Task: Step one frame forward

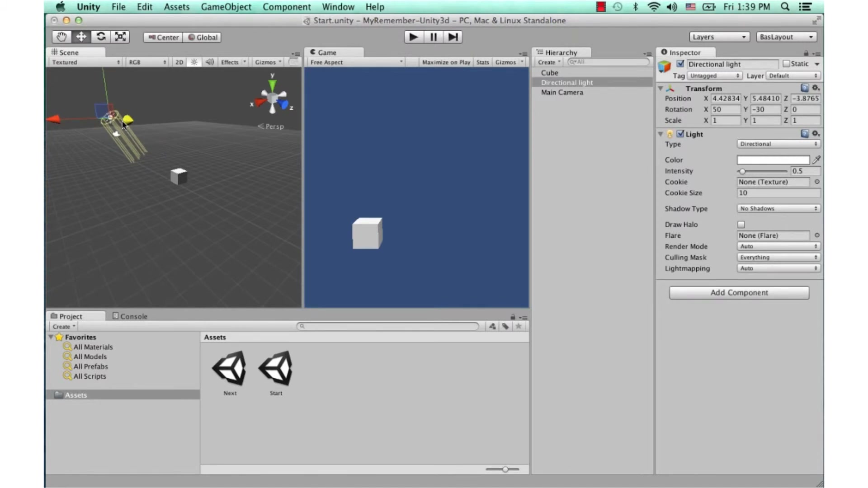Action: [453, 37]
